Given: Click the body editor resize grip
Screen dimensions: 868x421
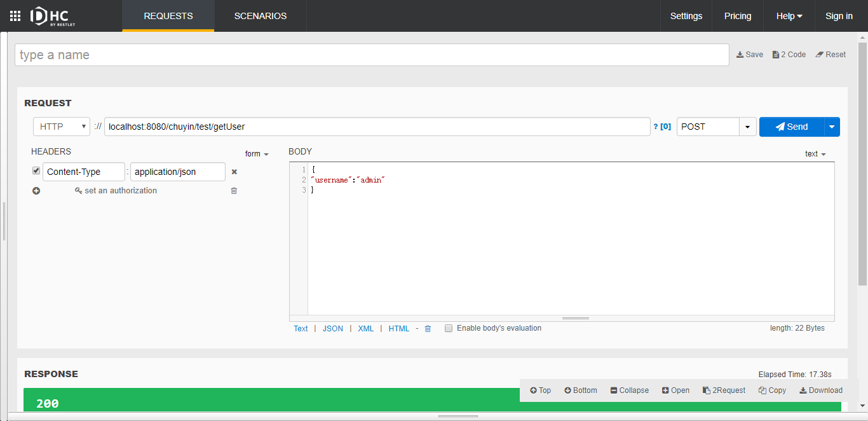Looking at the screenshot, I should pyautogui.click(x=575, y=318).
